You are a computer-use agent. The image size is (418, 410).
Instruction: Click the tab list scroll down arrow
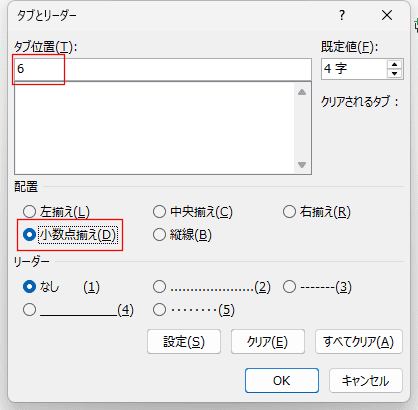(x=302, y=165)
